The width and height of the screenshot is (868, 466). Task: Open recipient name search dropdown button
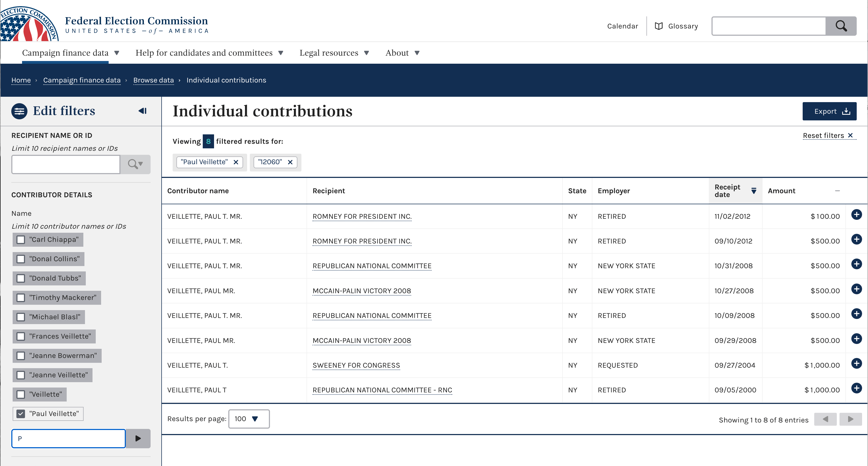(136, 164)
